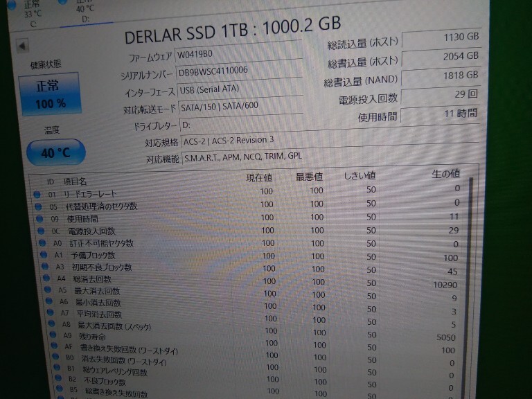Image resolution: width=532 pixels, height=399 pixels.
Task: Click the status dot of row 09 使用時間
Action: point(39,219)
